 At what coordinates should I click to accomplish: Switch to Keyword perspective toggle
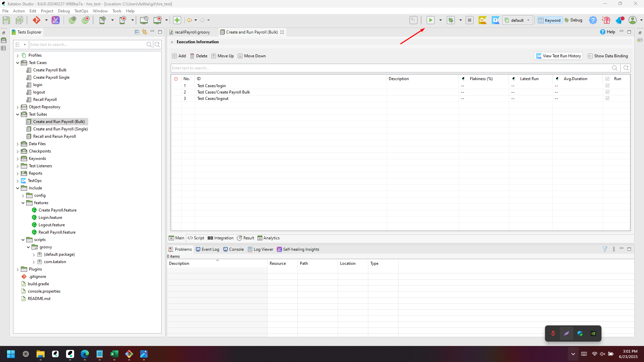(x=549, y=20)
